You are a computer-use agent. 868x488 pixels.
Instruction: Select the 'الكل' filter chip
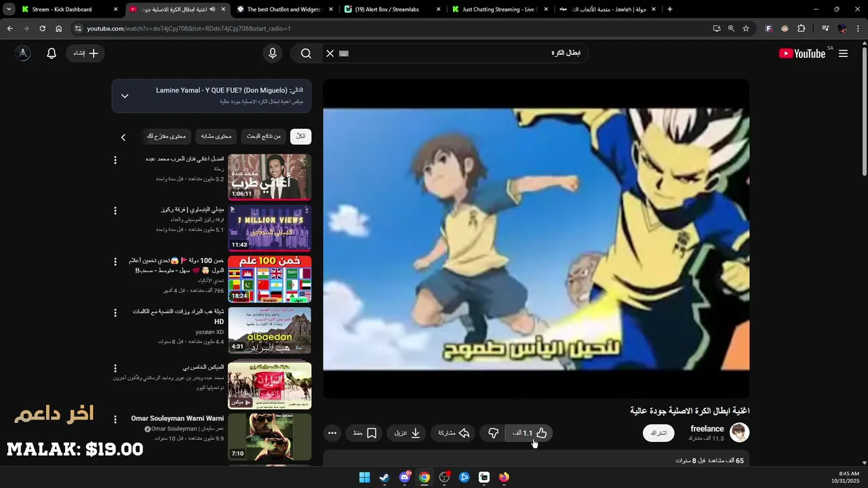(300, 136)
